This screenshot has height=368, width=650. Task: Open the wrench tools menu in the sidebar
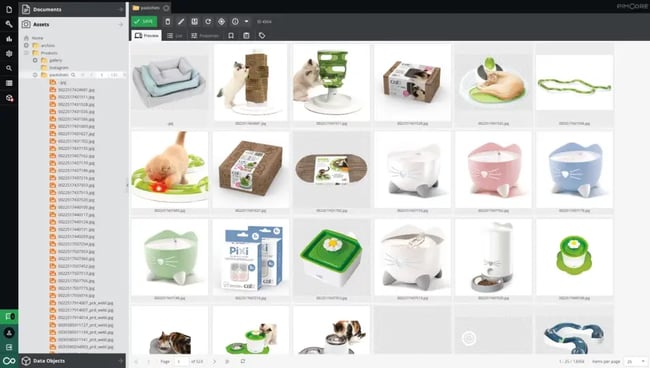pos(9,24)
